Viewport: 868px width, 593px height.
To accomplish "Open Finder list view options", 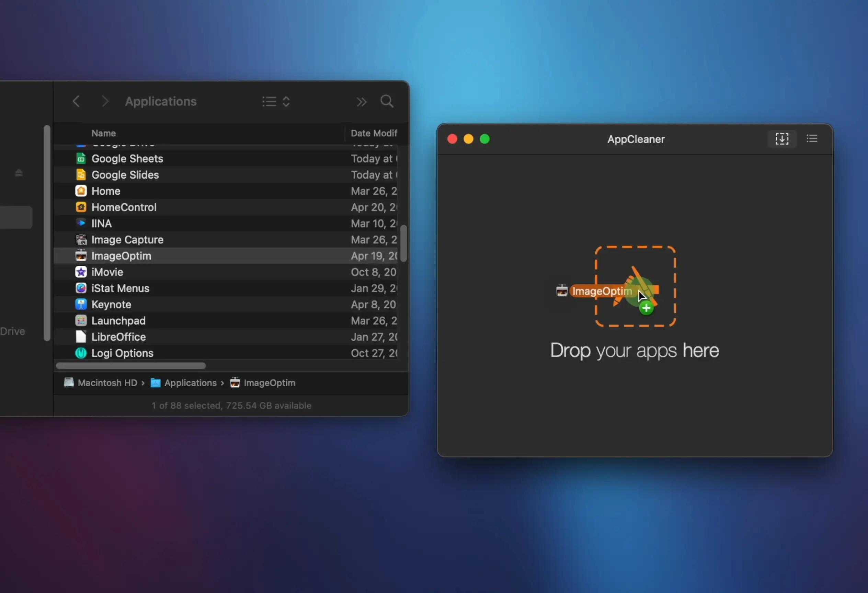I will (276, 102).
